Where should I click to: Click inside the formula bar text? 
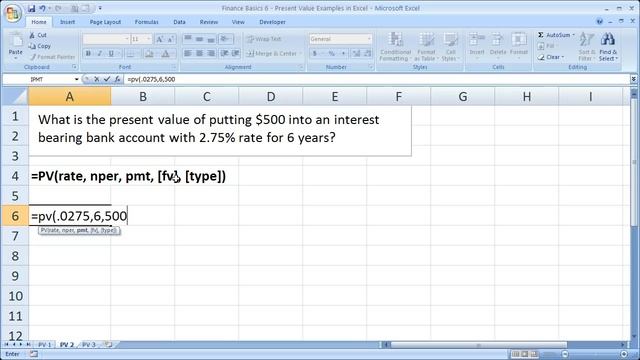pyautogui.click(x=151, y=79)
